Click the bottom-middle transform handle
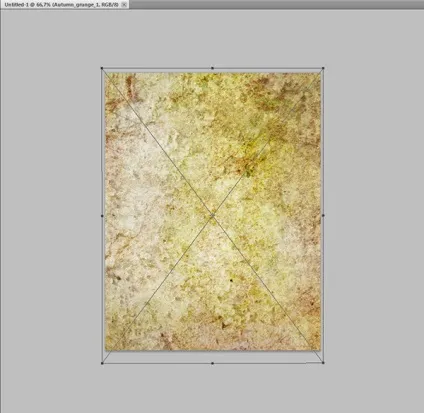This screenshot has width=424, height=413. pyautogui.click(x=212, y=363)
